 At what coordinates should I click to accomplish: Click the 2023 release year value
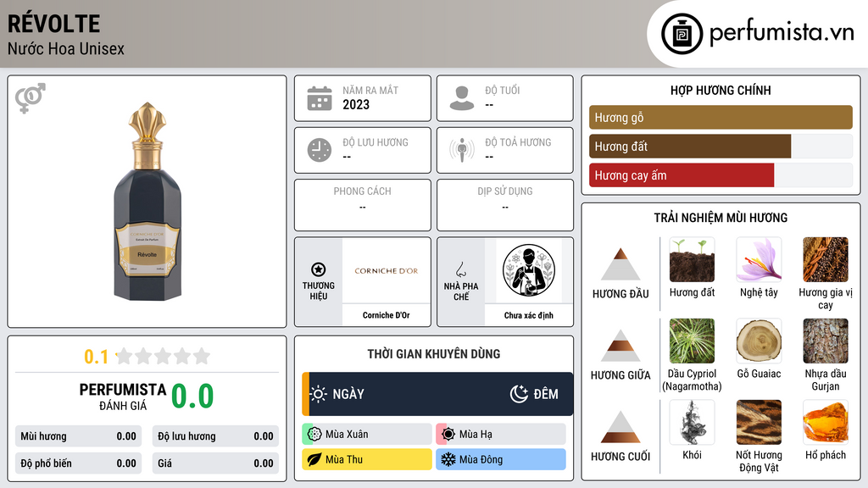(x=356, y=104)
